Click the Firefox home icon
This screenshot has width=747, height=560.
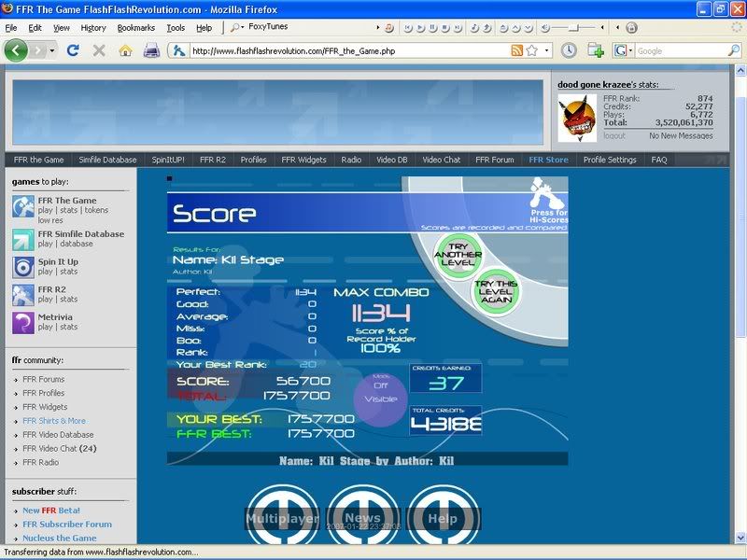125,50
